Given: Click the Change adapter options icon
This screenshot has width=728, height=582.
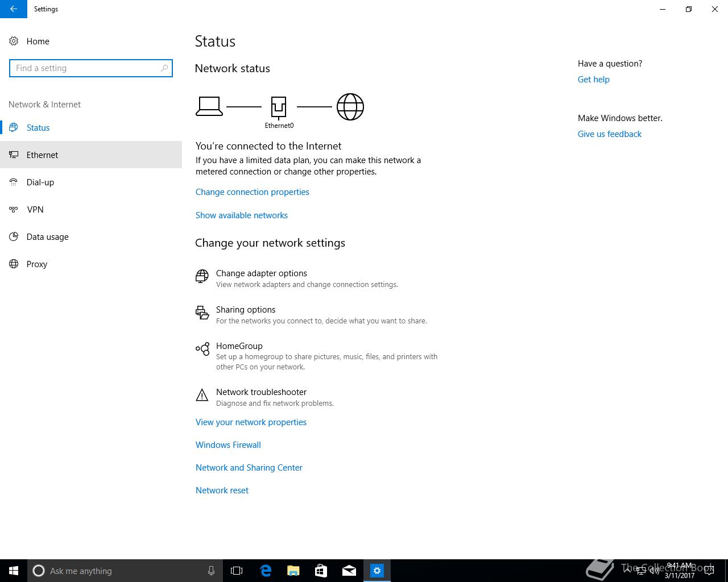Looking at the screenshot, I should click(x=202, y=277).
